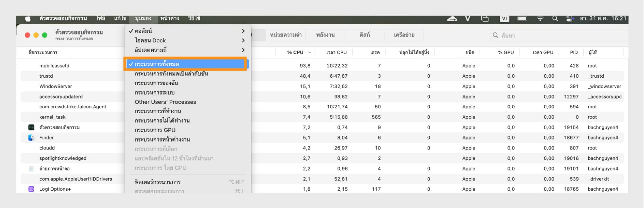Select com.crowdstrike.falcon.Agent process

(x=322, y=107)
